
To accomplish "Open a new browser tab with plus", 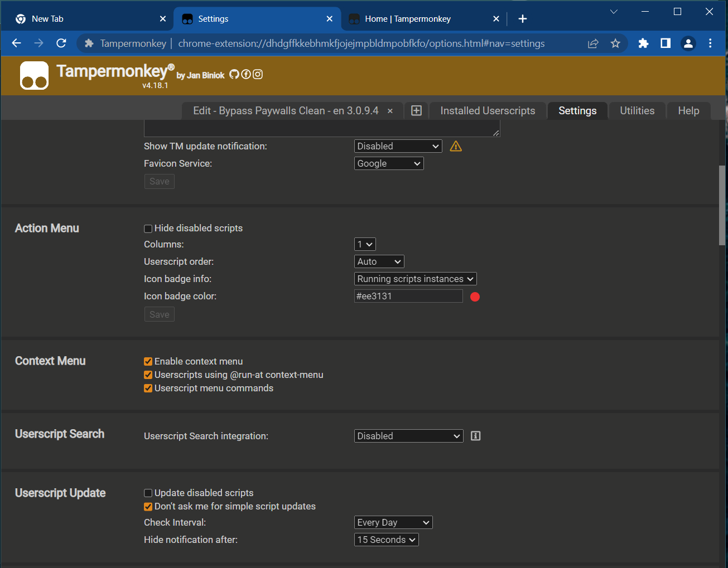I will 522,19.
